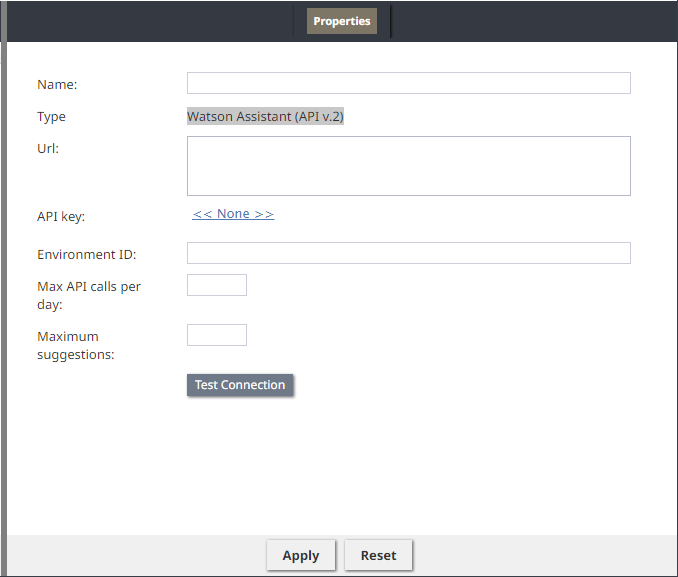
Task: Focus the Name text field
Action: tap(409, 83)
